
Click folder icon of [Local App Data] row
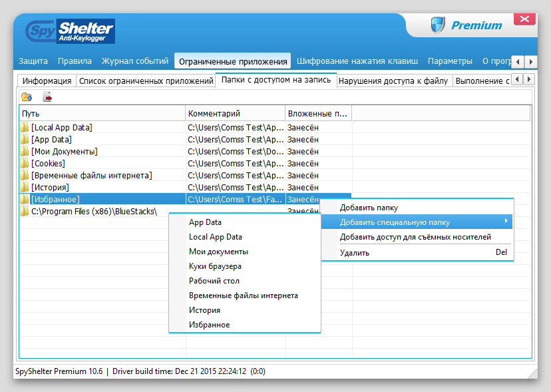click(x=24, y=127)
